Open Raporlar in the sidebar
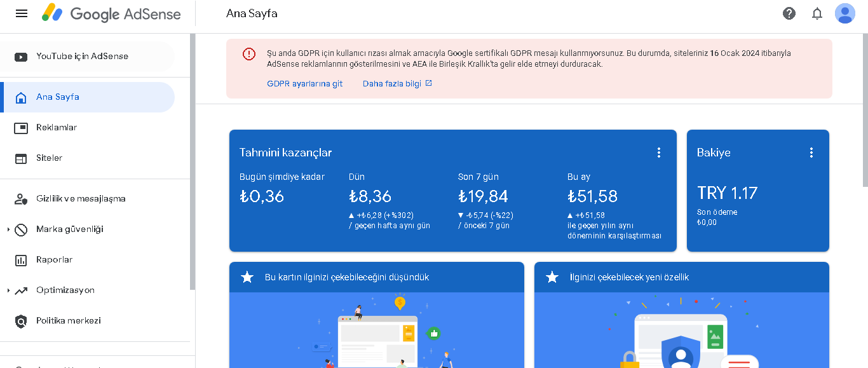 pos(87,260)
